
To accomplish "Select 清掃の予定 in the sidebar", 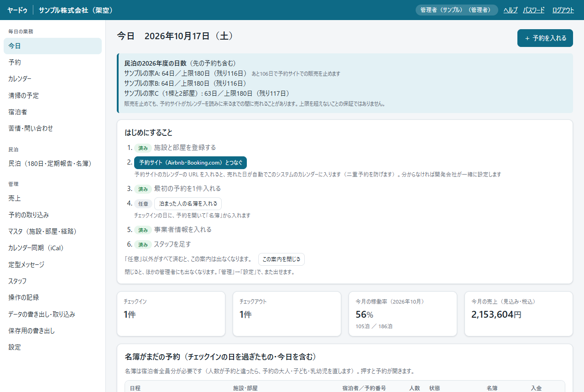I will (x=52, y=95).
